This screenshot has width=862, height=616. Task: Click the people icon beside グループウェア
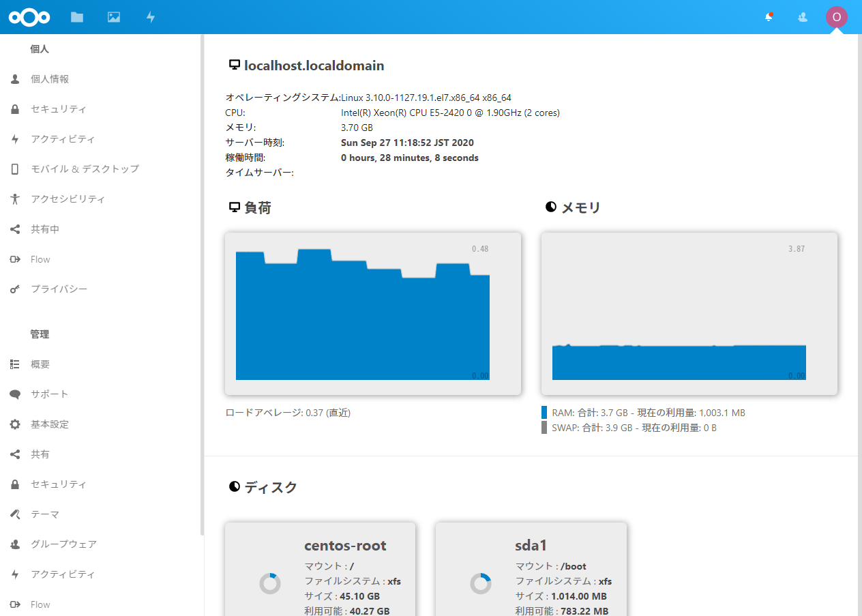tap(15, 544)
